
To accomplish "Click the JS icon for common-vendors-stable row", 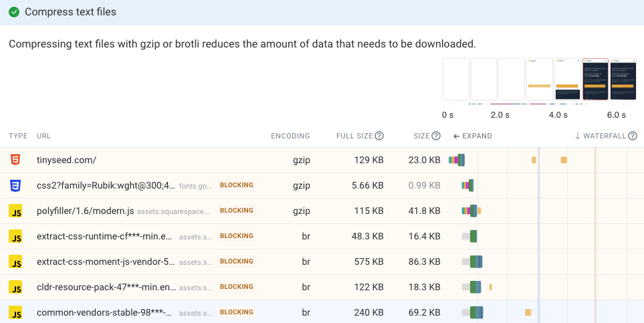I will coord(15,312).
